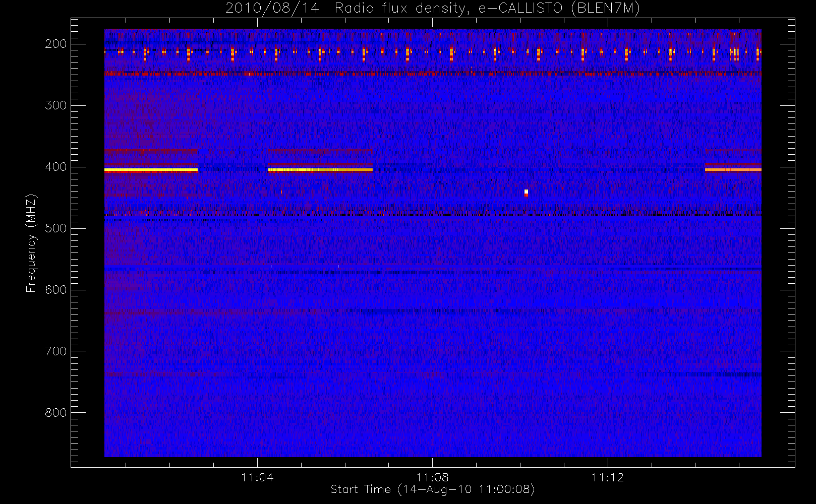Image resolution: width=816 pixels, height=504 pixels.
Task: Click the "Start Time (14-Aug-10 11:00:08)" x-axis label
Action: coord(432,489)
